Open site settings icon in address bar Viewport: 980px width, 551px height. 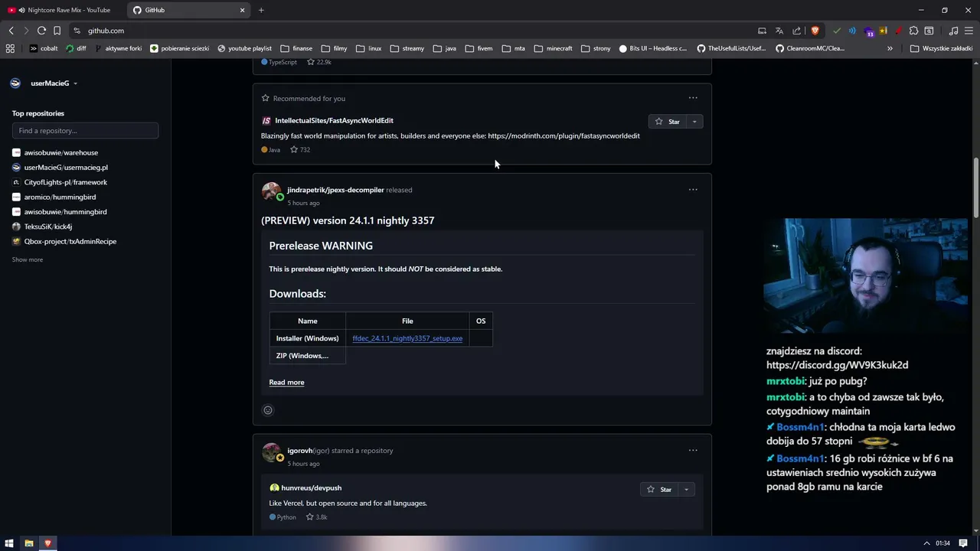pos(77,31)
